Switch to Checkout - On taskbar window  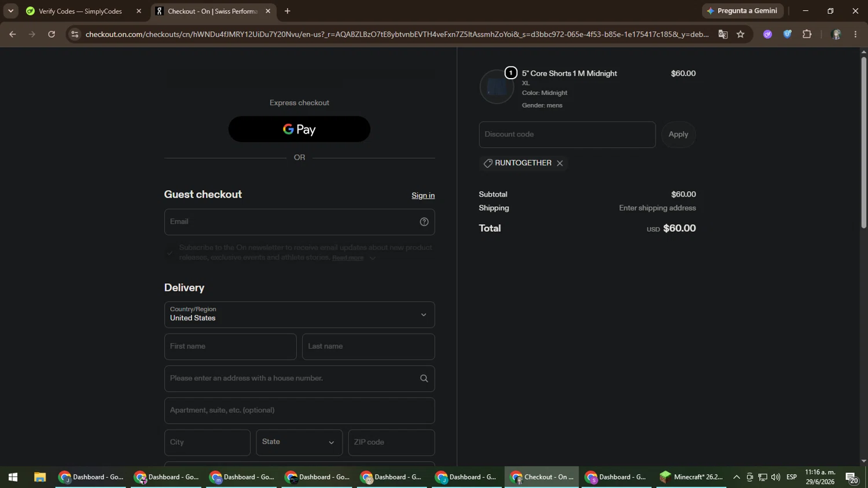coord(542,478)
